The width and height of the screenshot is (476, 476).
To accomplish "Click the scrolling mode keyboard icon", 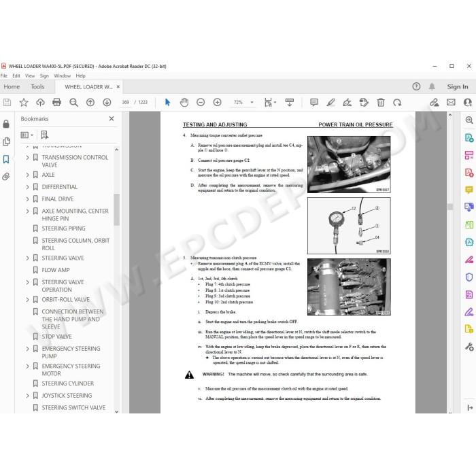I will [x=290, y=103].
